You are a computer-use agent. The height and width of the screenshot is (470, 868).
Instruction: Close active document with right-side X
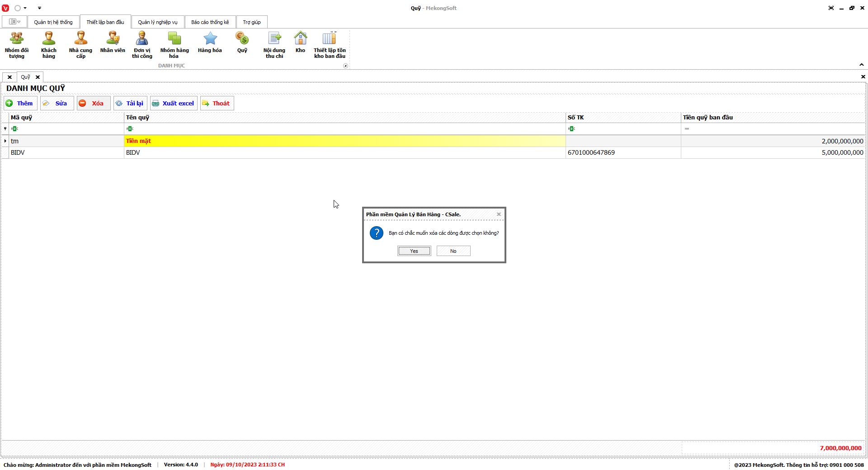coord(863,77)
